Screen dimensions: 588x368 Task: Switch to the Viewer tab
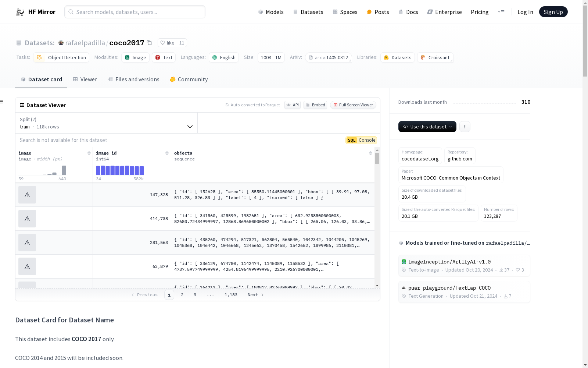(x=85, y=79)
